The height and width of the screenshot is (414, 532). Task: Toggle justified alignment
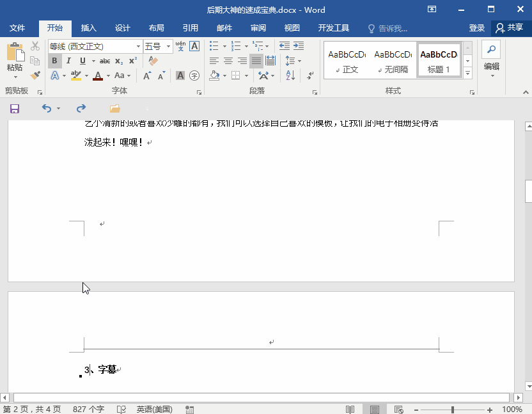256,61
